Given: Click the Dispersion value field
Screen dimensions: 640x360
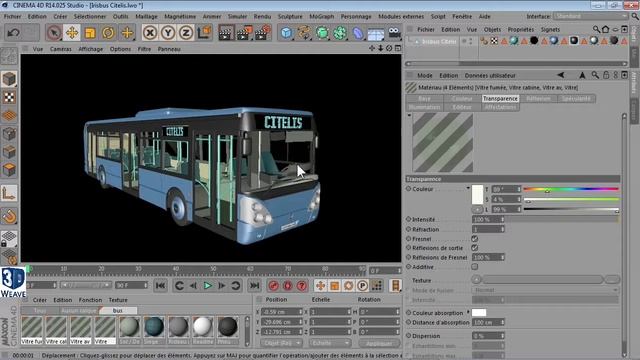Looking at the screenshot, I should pos(488,336).
